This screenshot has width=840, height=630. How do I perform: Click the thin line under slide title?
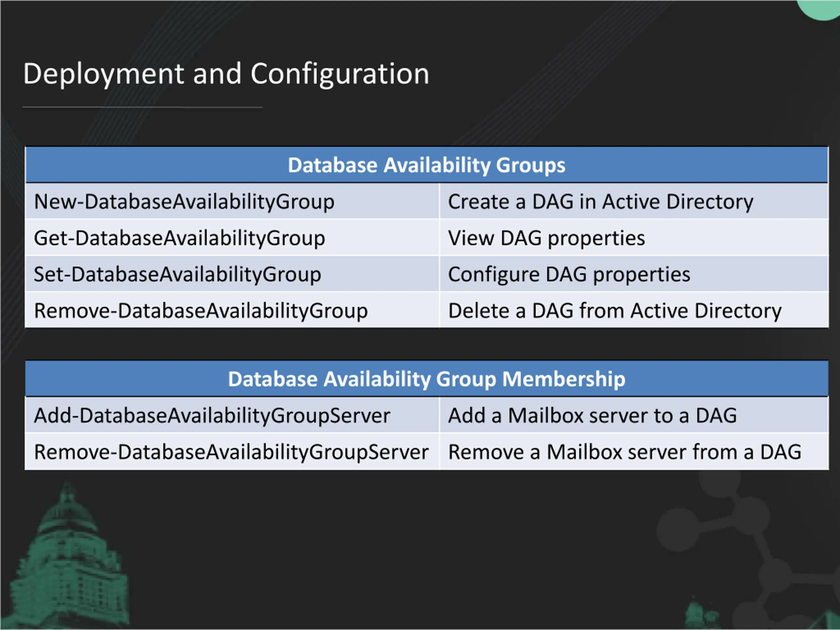(142, 108)
